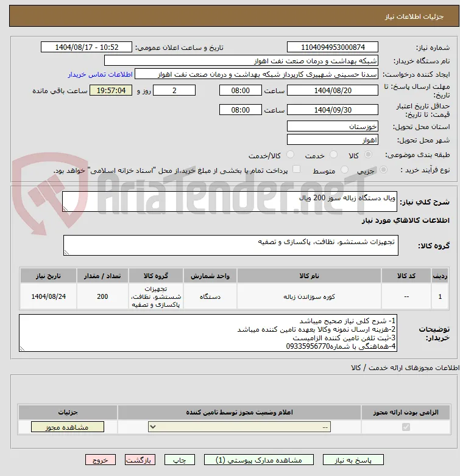Click the شرح کلی نیاز text area
This screenshot has width=460, height=476.
click(x=230, y=201)
